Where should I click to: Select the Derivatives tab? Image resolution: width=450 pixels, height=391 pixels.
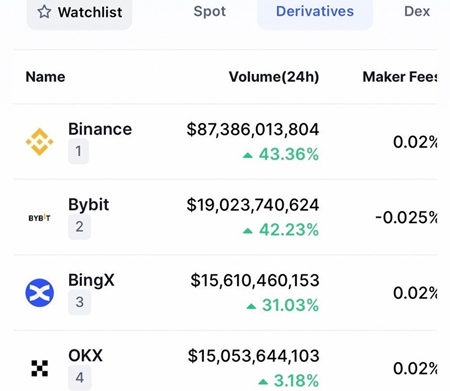pos(315,12)
